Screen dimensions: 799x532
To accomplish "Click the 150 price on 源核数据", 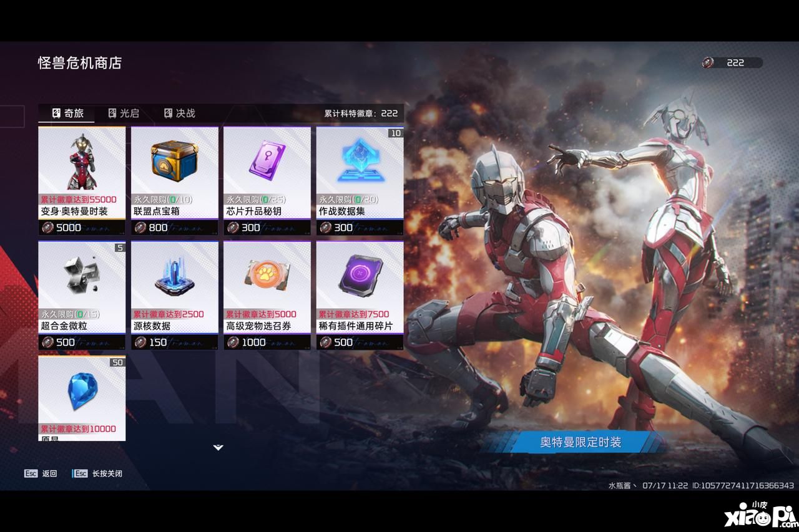I will click(x=158, y=342).
